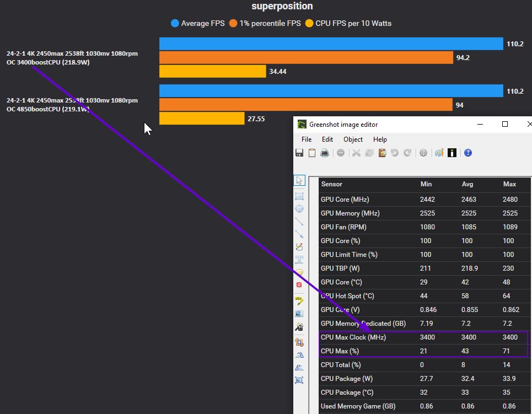This screenshot has height=414, width=532.
Task: Click 'CPU Package (°C)' row label
Action: (x=347, y=393)
